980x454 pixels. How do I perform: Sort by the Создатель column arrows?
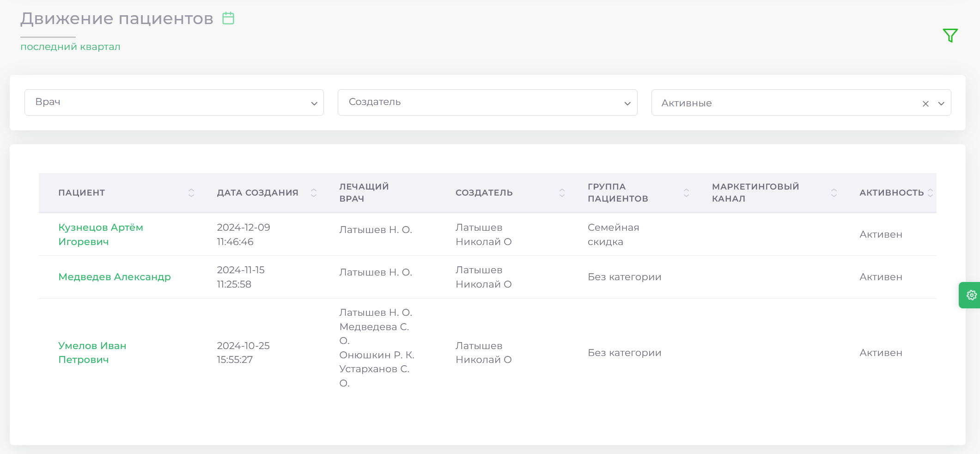pyautogui.click(x=562, y=193)
